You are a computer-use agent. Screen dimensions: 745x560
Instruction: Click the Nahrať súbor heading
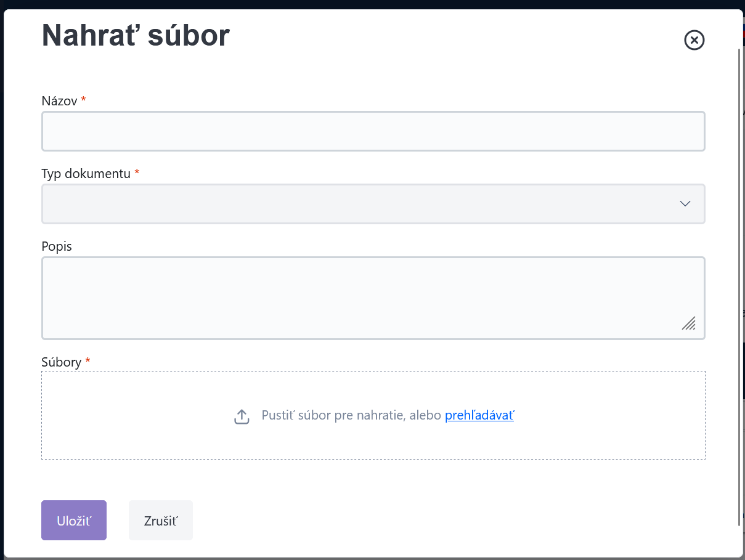pos(136,36)
